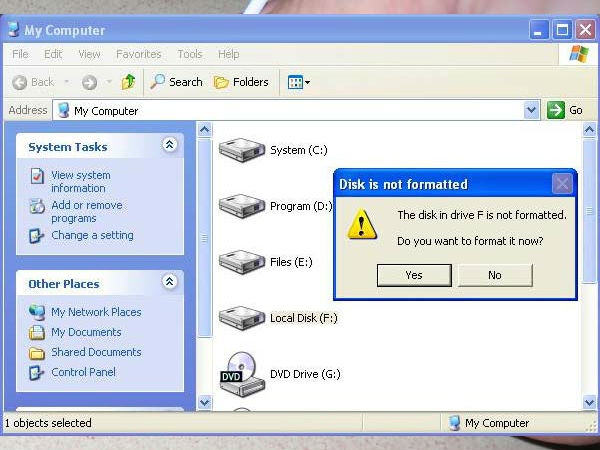Open the Forward history dropdown arrow
The height and width of the screenshot is (450, 600).
click(x=109, y=82)
